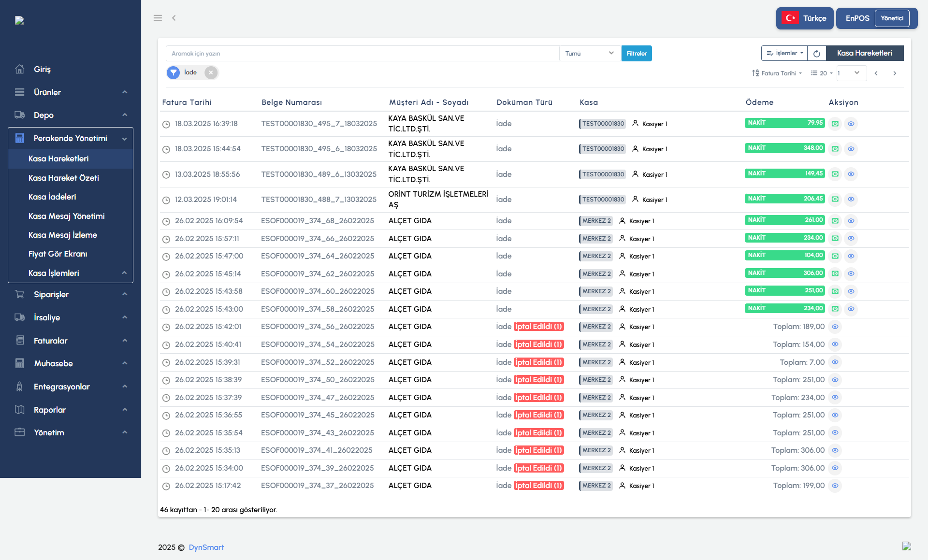
Task: Click the green receipt icon for the ORİNT TURİZM row
Action: click(x=835, y=199)
